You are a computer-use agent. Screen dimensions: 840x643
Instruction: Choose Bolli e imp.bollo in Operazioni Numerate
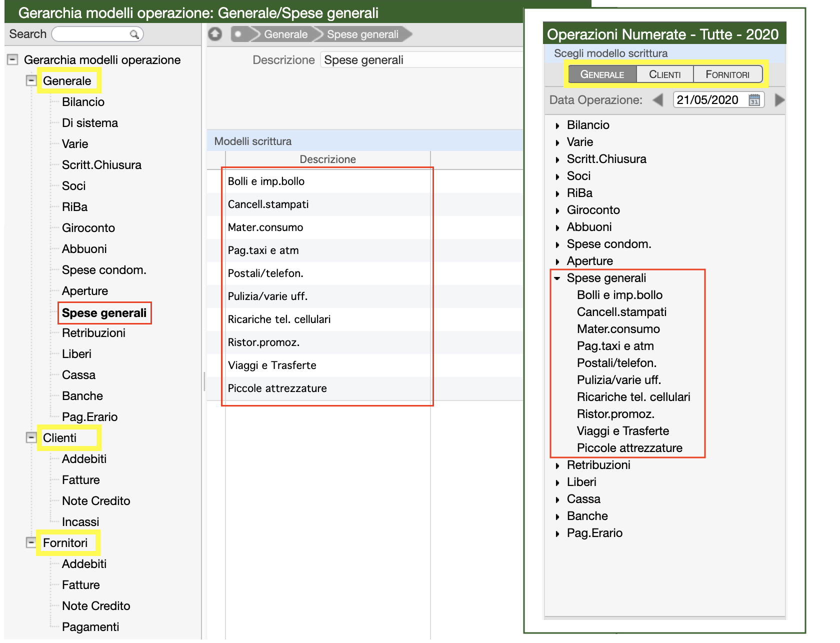click(x=620, y=295)
